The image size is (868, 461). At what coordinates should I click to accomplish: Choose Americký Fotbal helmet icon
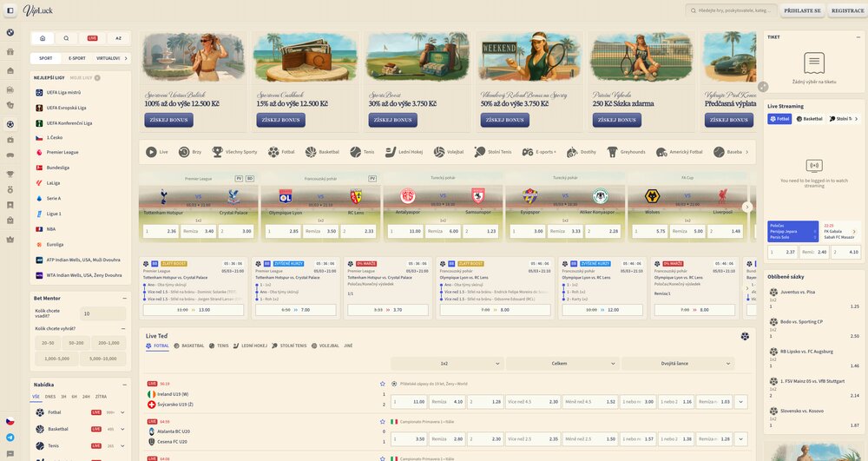pos(680,152)
